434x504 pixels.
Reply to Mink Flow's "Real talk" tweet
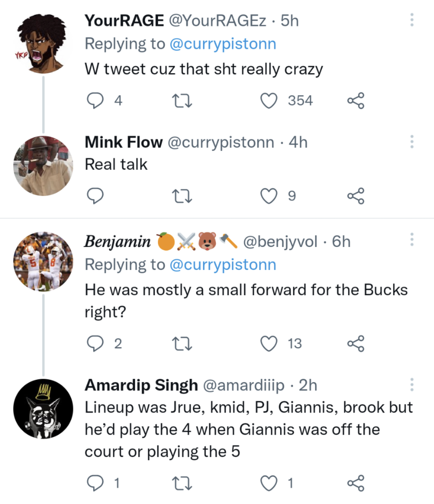tap(95, 196)
